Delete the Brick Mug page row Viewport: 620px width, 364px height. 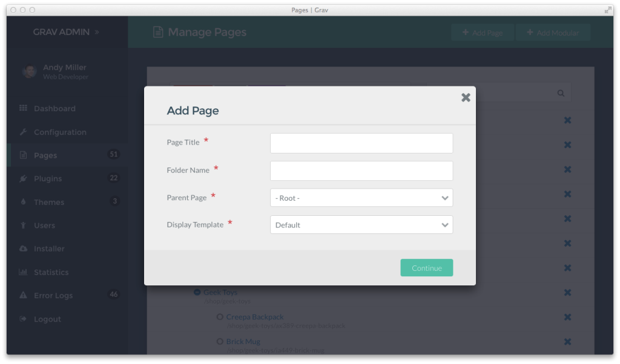coord(567,342)
